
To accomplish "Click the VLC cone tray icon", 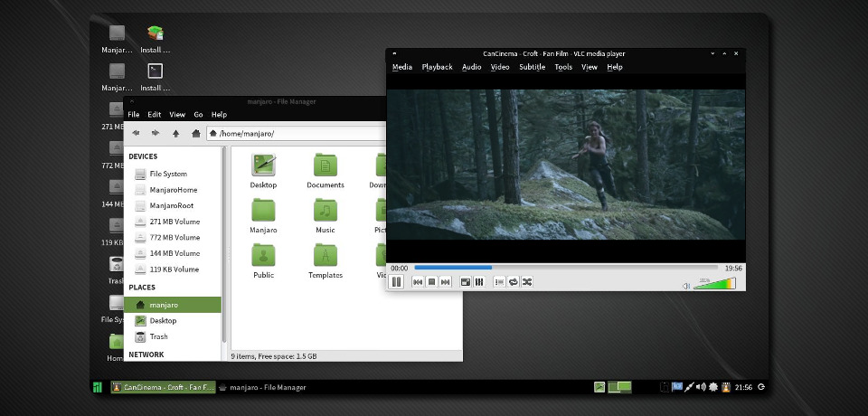I will pyautogui.click(x=726, y=387).
